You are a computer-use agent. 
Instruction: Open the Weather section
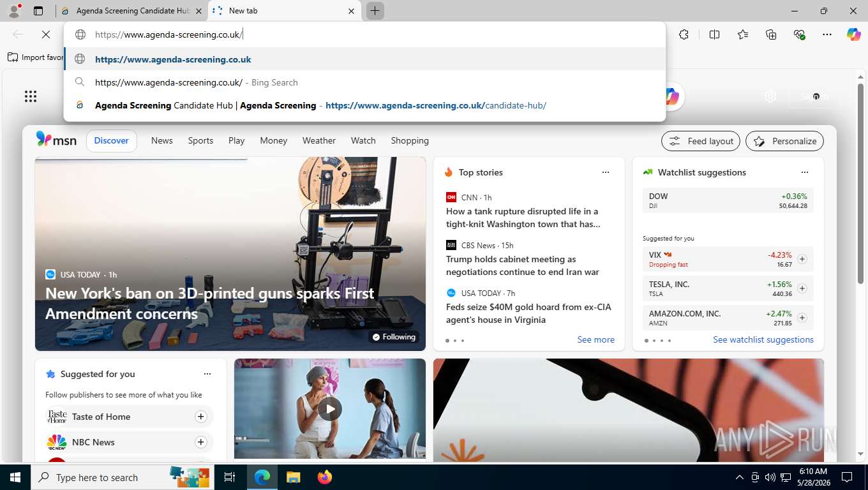click(318, 140)
